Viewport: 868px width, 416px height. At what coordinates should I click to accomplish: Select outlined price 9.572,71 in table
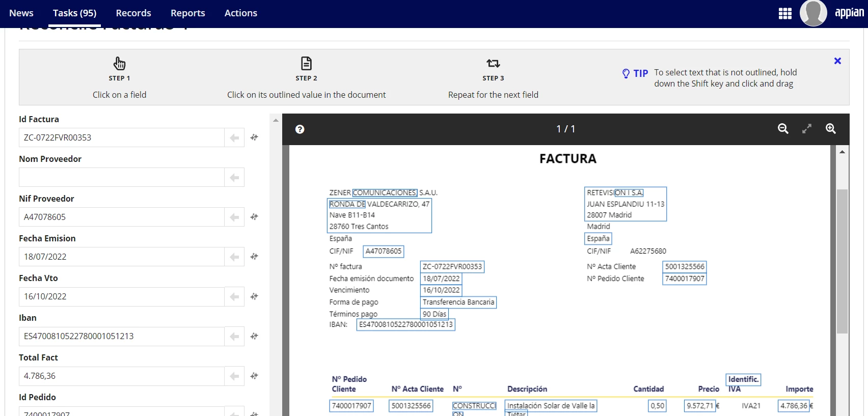coord(700,406)
